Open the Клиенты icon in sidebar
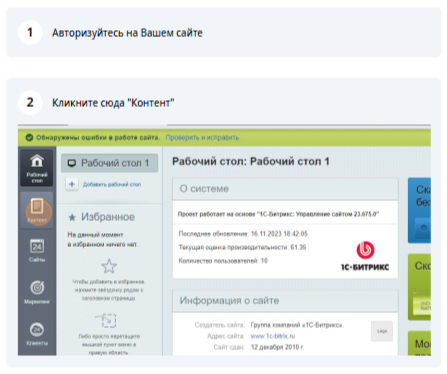This screenshot has width=447, height=374. coord(37,334)
